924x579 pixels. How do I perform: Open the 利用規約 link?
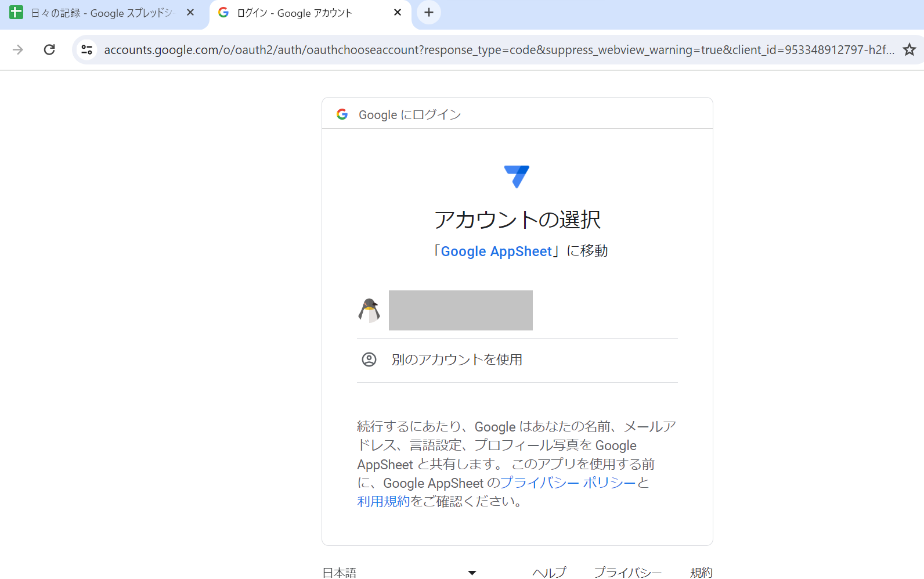point(383,502)
